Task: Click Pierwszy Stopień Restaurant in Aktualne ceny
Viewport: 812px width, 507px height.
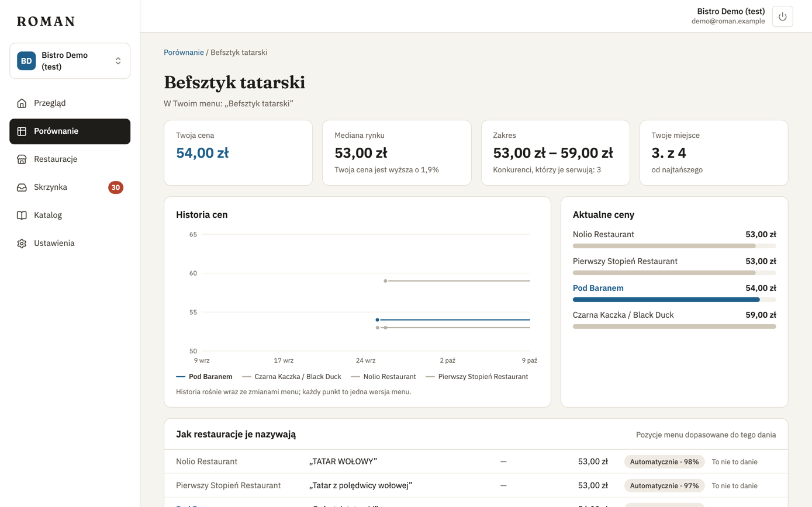Action: (625, 261)
